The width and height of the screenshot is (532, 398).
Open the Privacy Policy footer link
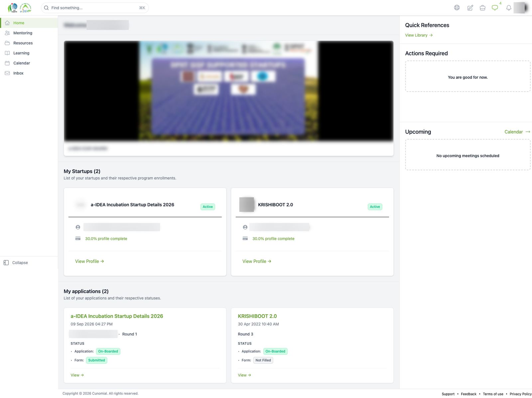click(x=521, y=394)
